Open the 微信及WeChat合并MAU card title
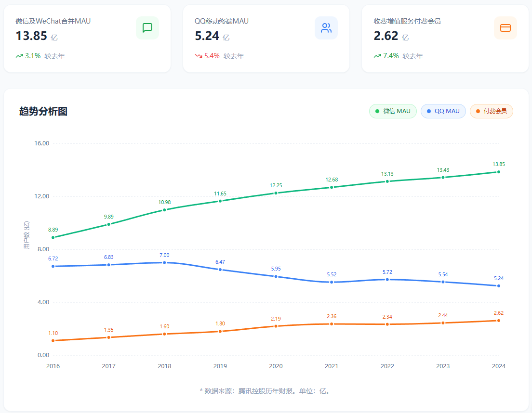The height and width of the screenshot is (413, 532). [53, 21]
